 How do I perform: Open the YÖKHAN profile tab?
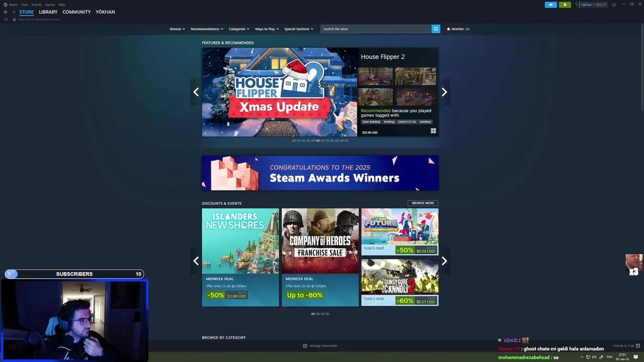pyautogui.click(x=105, y=12)
